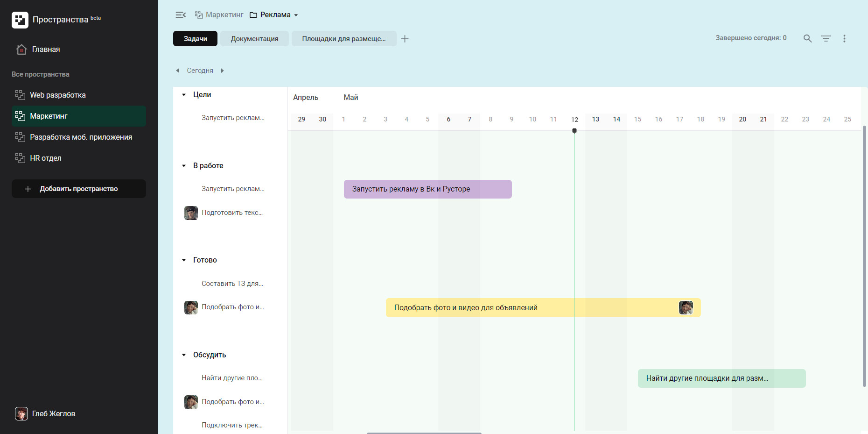Open the filter icon

pos(826,38)
